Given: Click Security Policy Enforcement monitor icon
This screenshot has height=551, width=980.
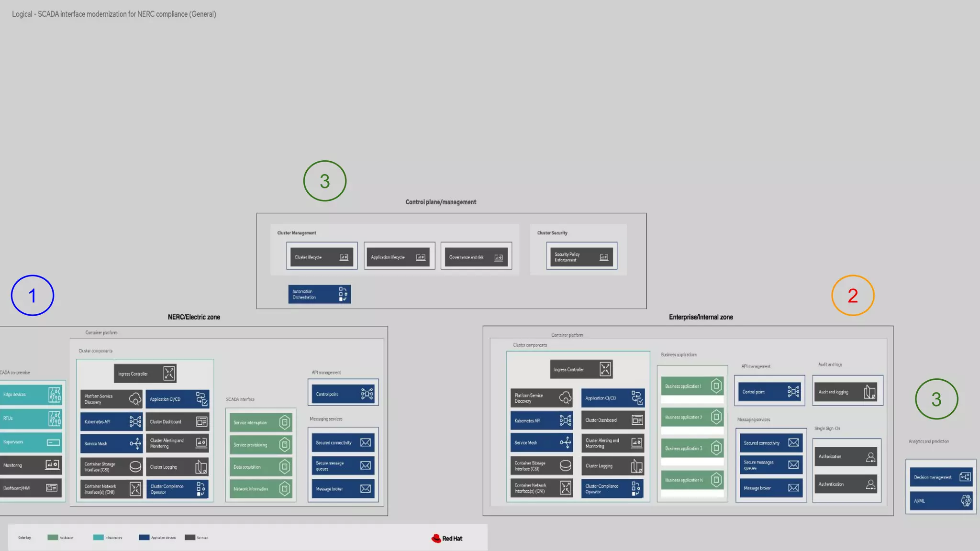Looking at the screenshot, I should [x=604, y=257].
